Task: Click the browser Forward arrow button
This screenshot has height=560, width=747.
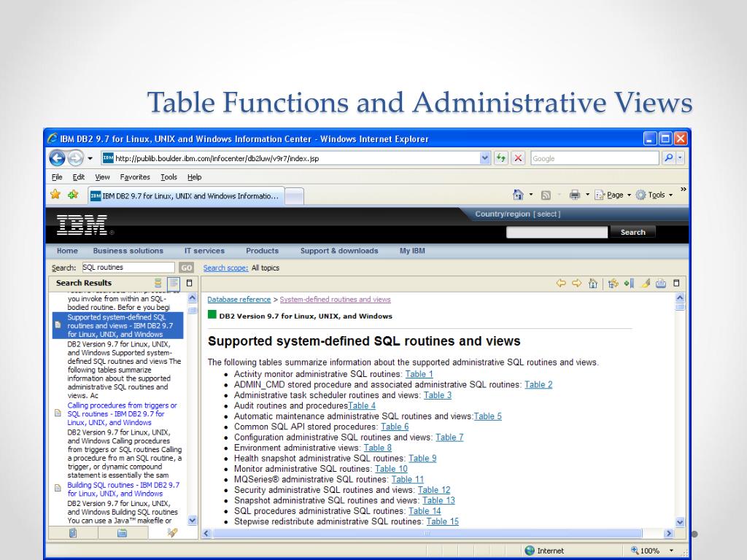Action: (x=75, y=158)
